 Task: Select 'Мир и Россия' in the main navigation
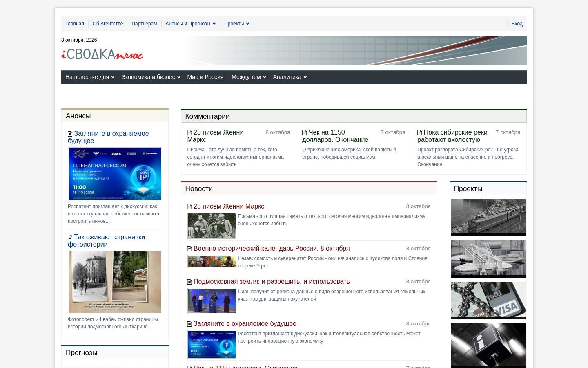205,77
